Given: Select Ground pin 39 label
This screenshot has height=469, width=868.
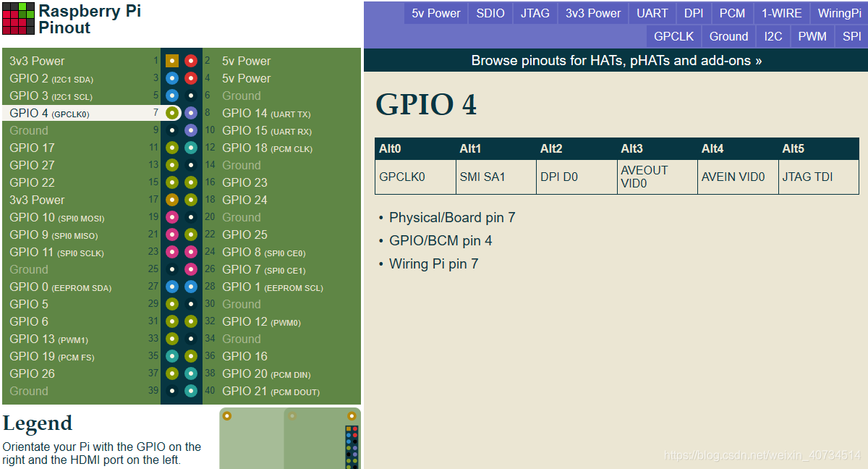Looking at the screenshot, I should coord(29,391).
